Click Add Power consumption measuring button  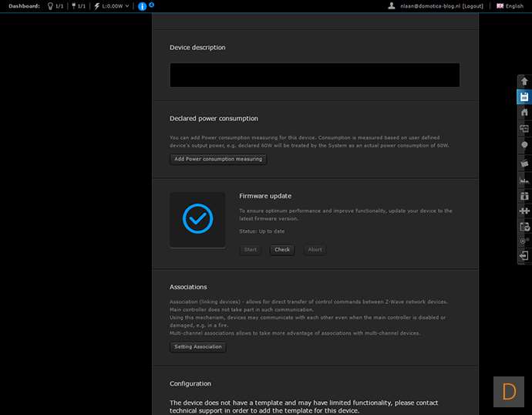(218, 159)
